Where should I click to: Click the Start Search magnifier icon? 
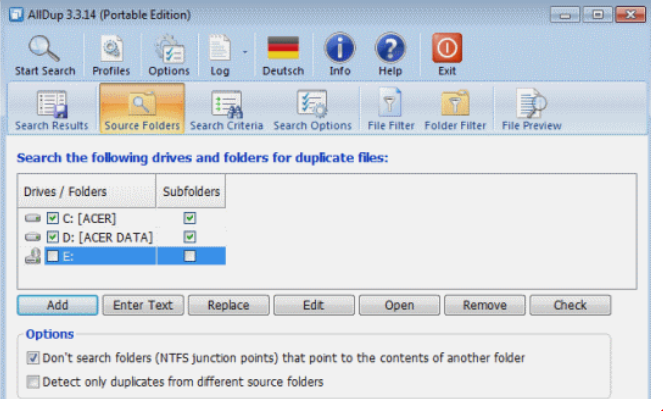(45, 48)
